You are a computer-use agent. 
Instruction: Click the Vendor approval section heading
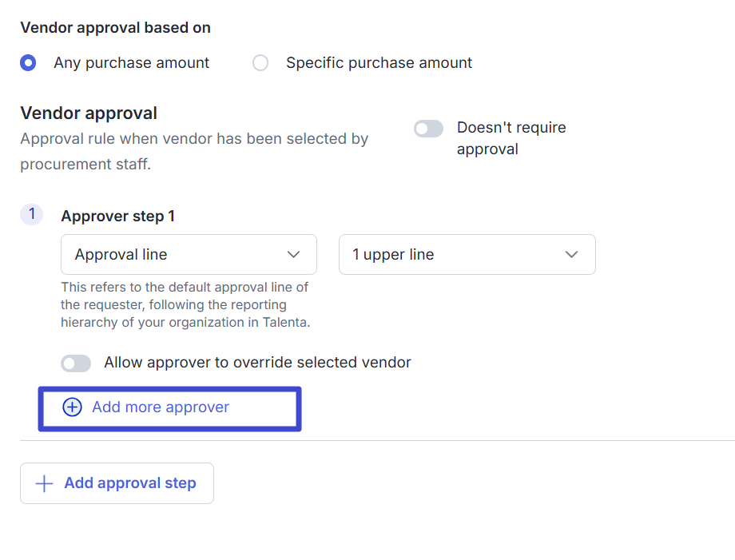[x=89, y=113]
